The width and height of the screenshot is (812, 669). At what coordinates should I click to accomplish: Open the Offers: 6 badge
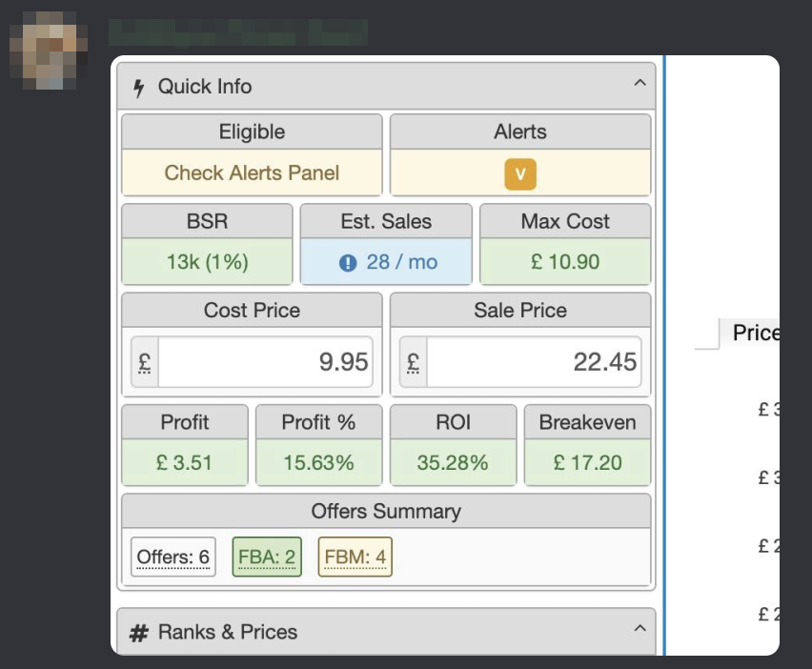173,557
